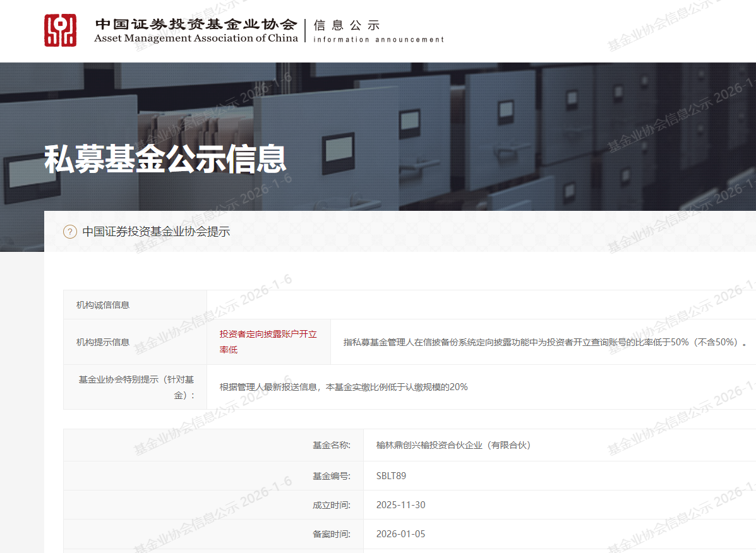Click the establishment date 2025-11-30
The height and width of the screenshot is (553, 756).
400,505
